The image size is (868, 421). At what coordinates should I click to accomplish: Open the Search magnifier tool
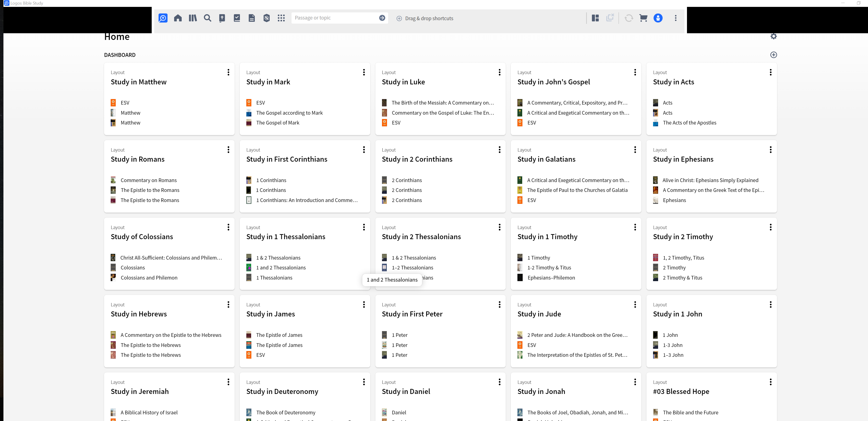pos(208,18)
